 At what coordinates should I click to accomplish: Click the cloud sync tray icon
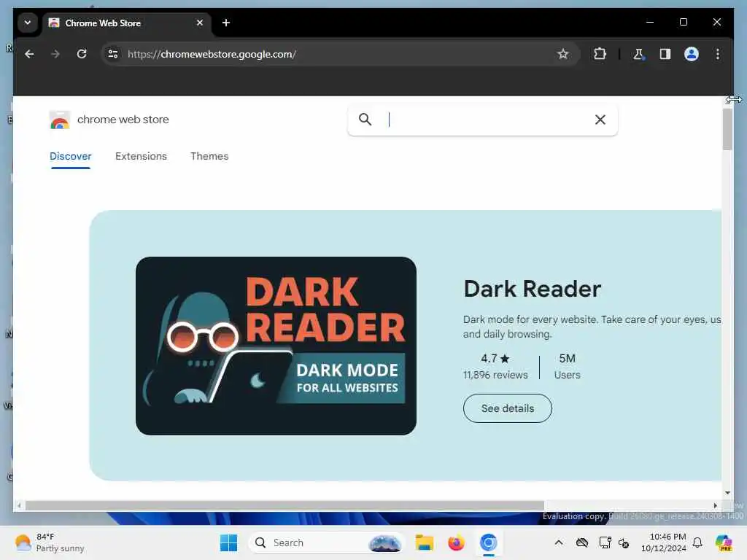tap(582, 542)
